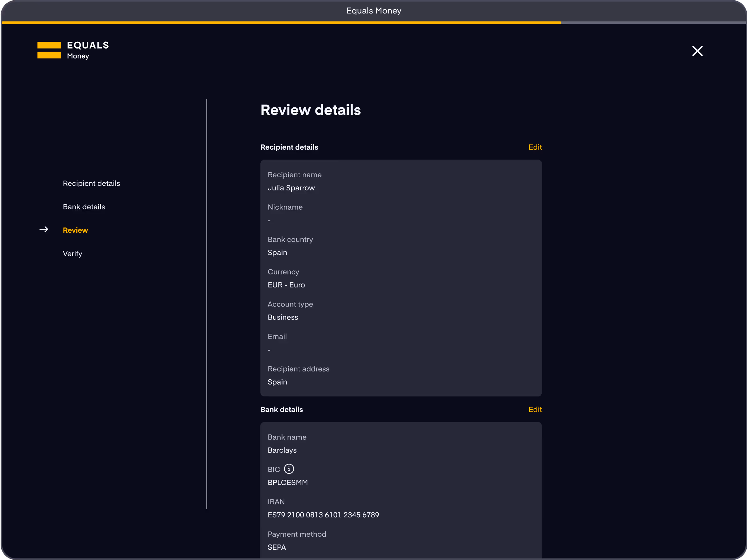This screenshot has height=560, width=747.
Task: Click the Review details heading
Action: tap(310, 110)
